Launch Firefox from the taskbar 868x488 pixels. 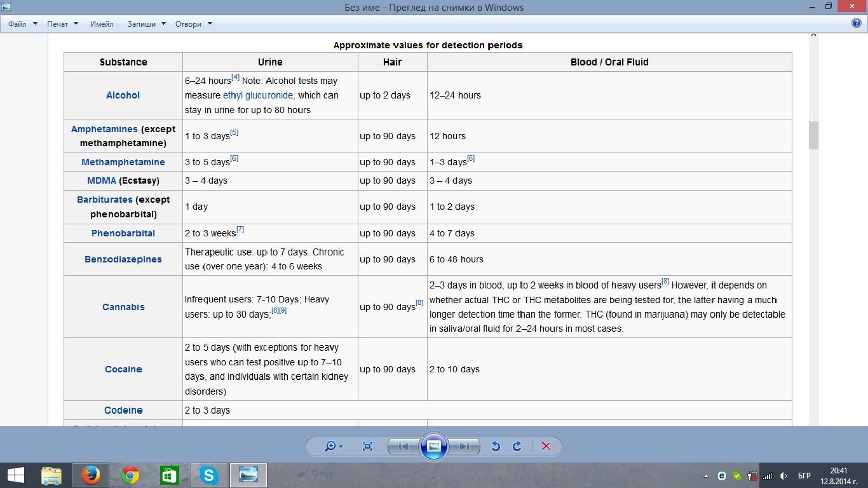(91, 475)
